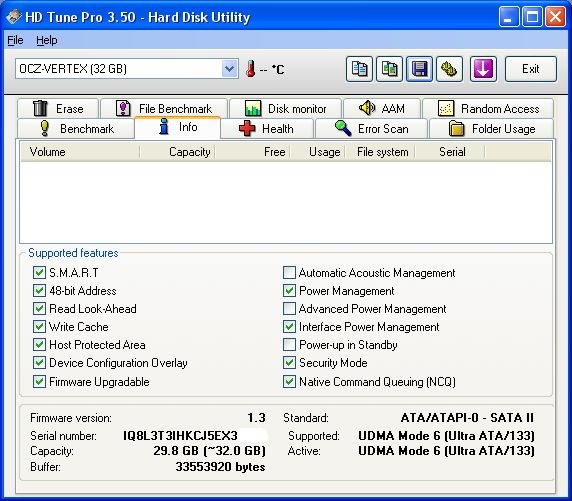This screenshot has height=501, width=572.
Task: Open the Health tab
Action: [267, 129]
